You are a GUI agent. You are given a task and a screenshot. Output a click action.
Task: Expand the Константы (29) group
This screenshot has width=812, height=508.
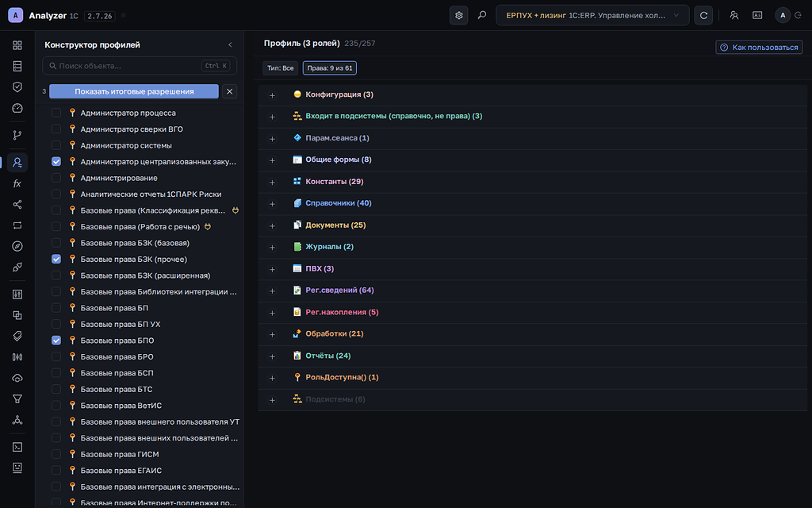[273, 183]
